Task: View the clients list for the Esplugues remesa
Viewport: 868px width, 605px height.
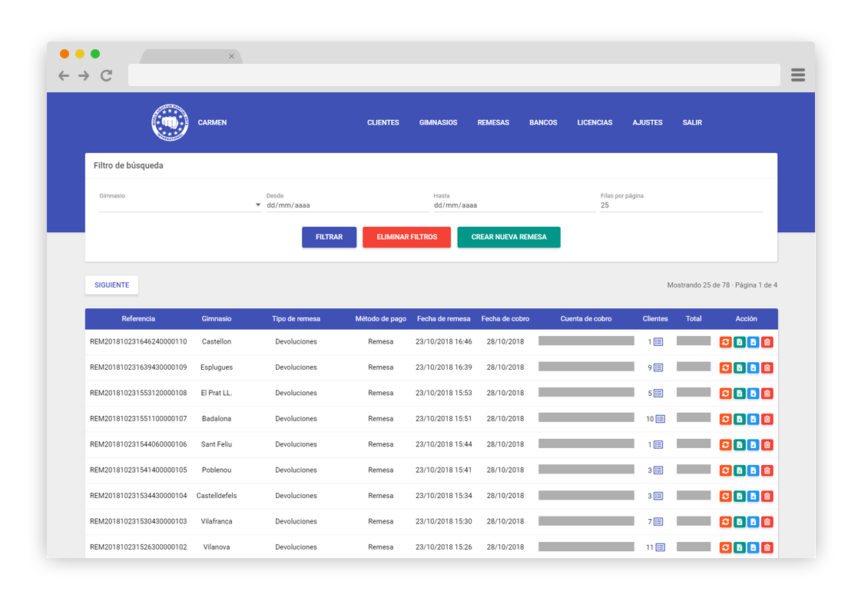Action: [658, 367]
